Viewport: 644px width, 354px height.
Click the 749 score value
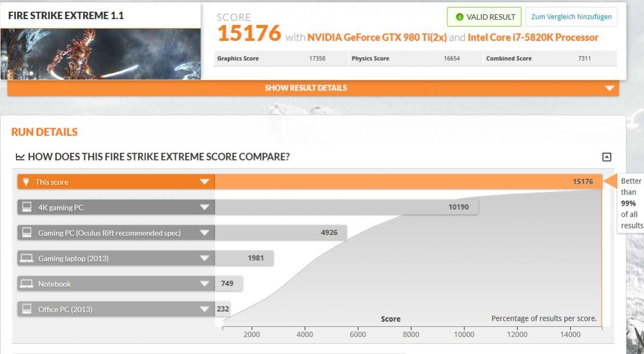pos(228,284)
